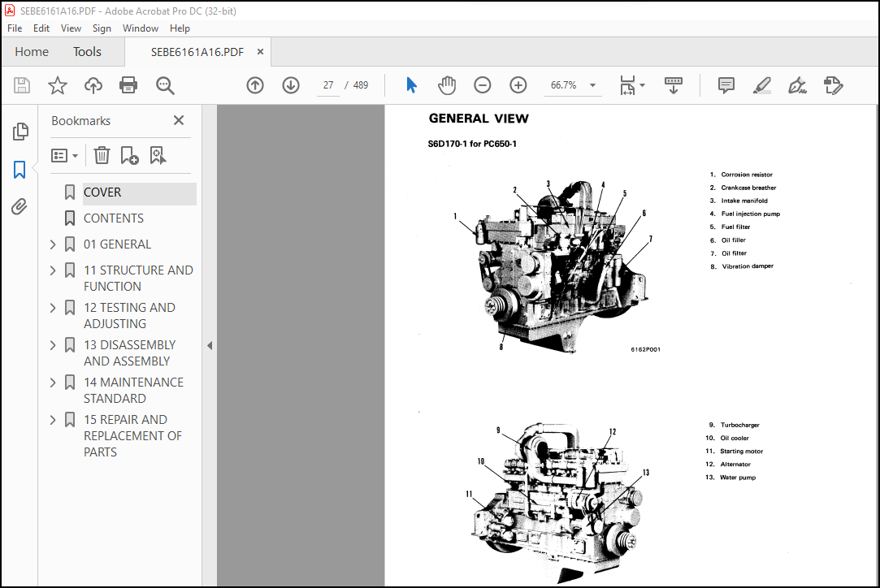Zoom out with the minus icon
This screenshot has height=588, width=880.
pyautogui.click(x=482, y=85)
